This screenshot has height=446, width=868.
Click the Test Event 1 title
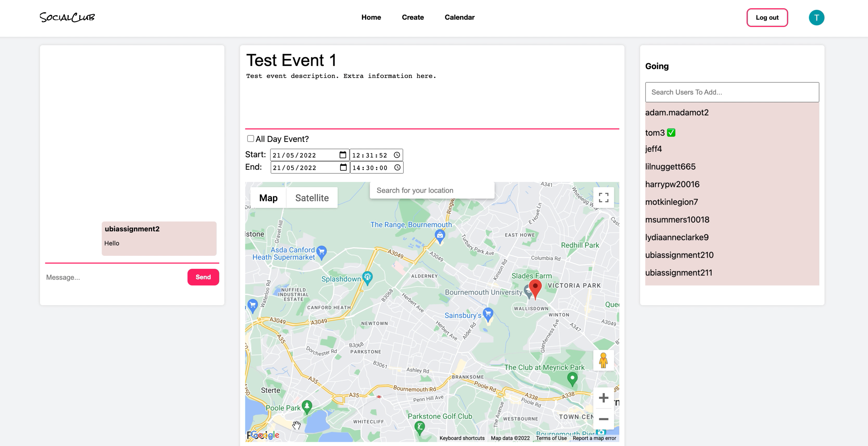pos(291,60)
